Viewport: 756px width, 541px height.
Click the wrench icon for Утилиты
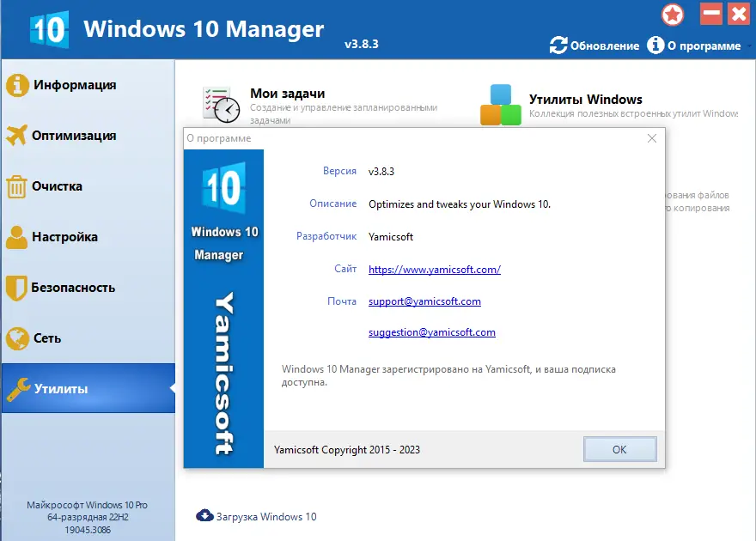[18, 389]
